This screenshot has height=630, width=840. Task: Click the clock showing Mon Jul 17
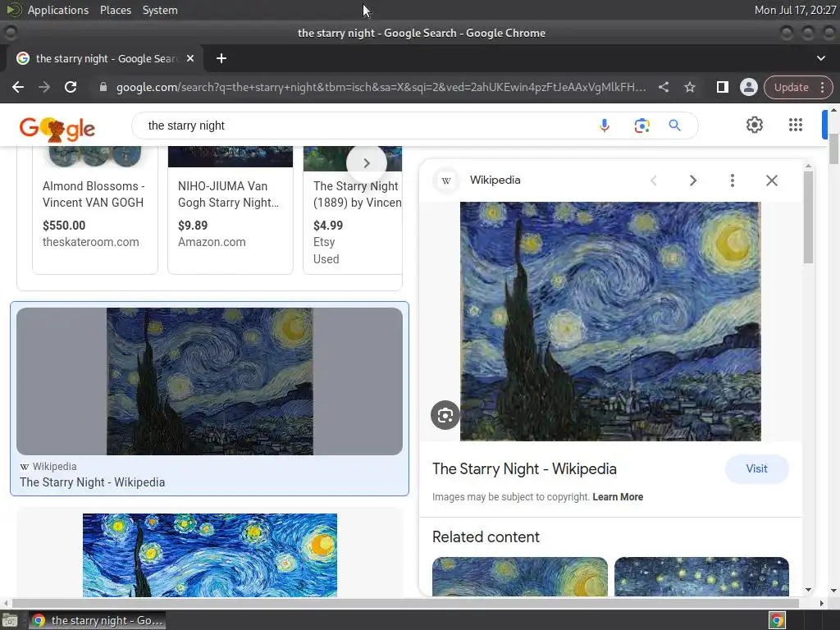pos(795,10)
